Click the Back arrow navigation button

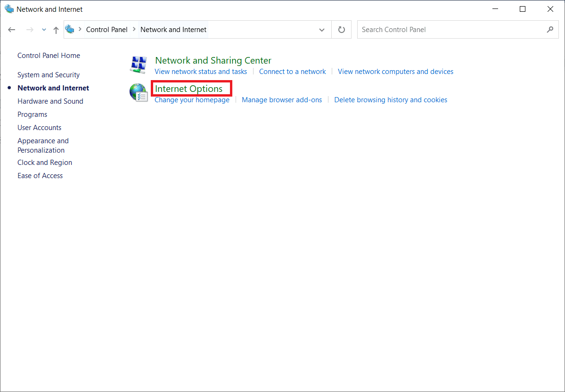[x=12, y=30]
